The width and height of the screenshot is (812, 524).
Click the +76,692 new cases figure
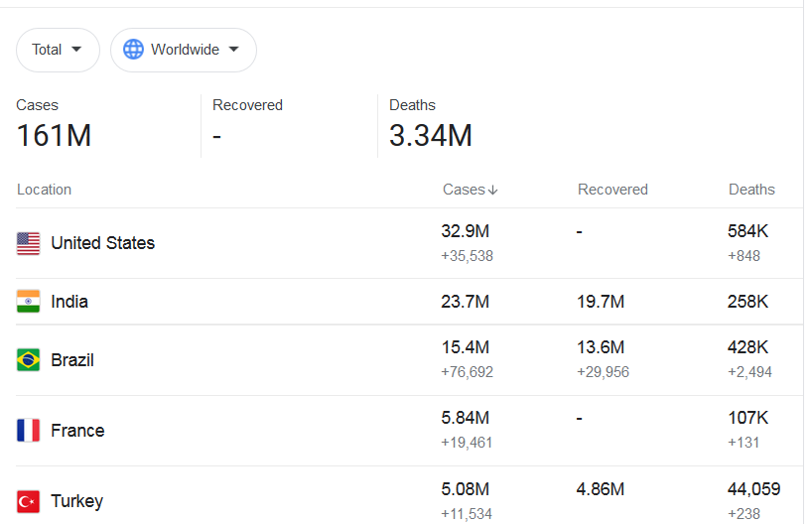467,372
